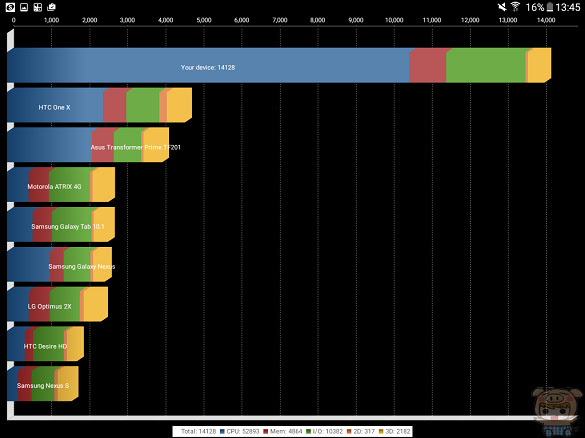Click the red Mem segment of Your device bar

(x=428, y=65)
